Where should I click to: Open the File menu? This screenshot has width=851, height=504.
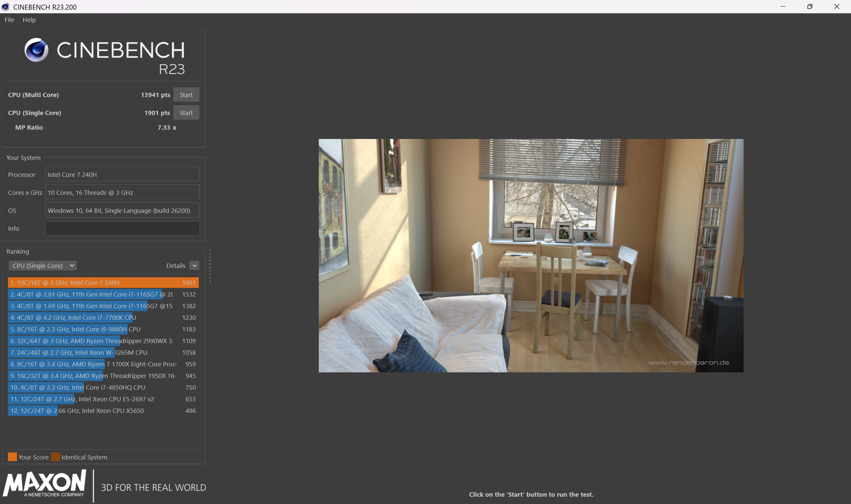(x=9, y=20)
